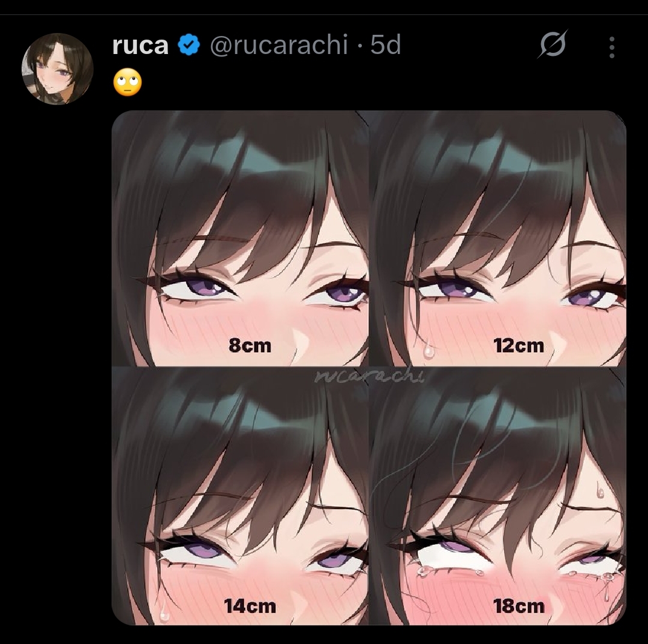Open the display name ruca

140,46
